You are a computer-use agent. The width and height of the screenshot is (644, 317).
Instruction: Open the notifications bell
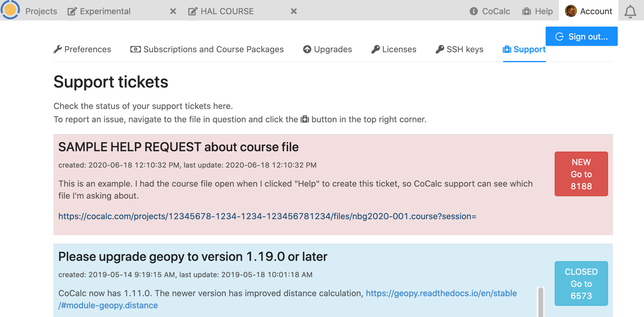click(x=630, y=11)
